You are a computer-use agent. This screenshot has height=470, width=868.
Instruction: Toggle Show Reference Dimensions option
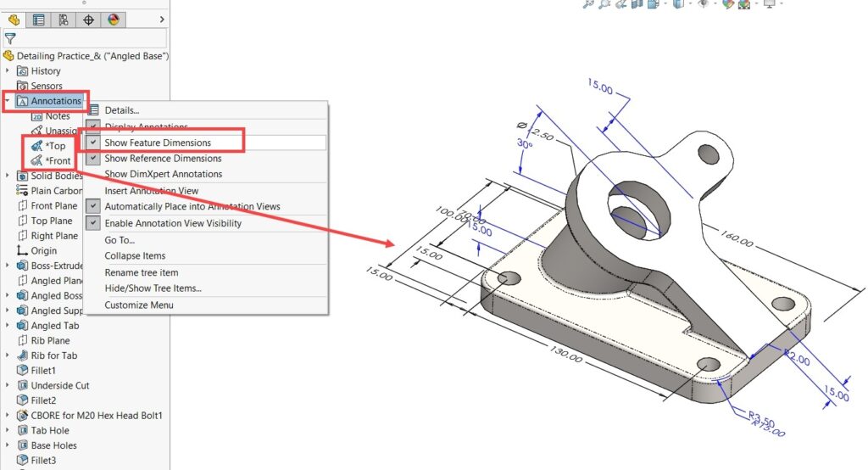[x=162, y=159]
